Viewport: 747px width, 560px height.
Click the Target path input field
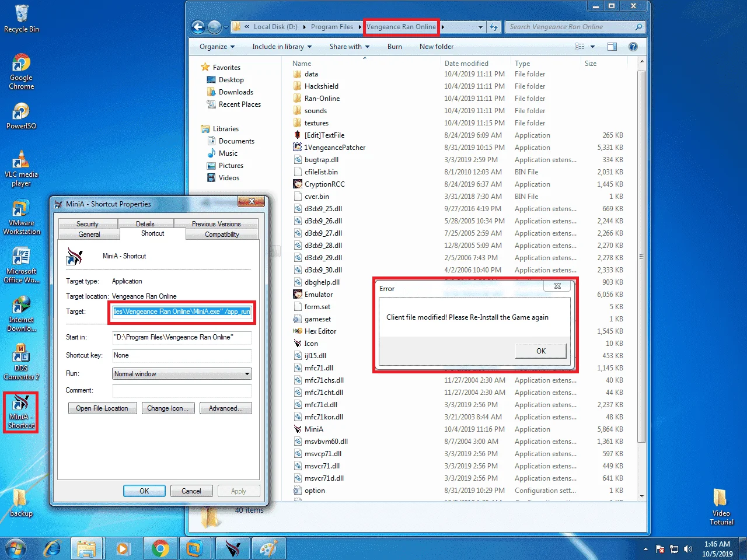pos(182,311)
